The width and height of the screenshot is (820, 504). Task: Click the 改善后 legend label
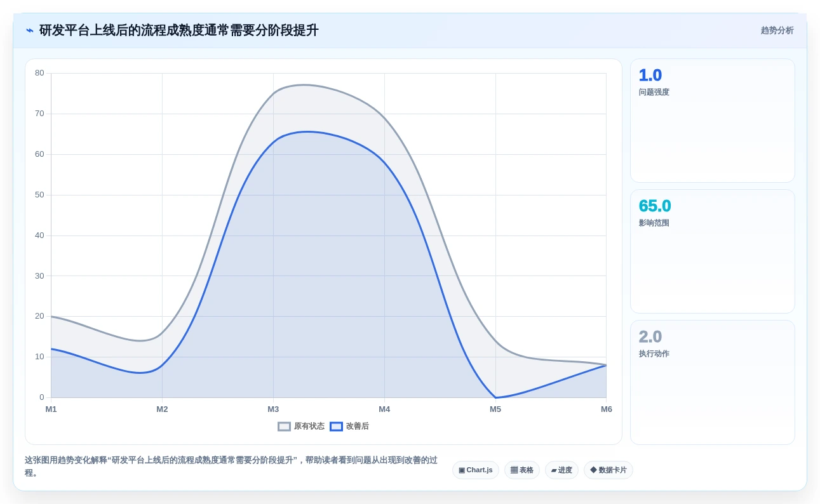(357, 427)
